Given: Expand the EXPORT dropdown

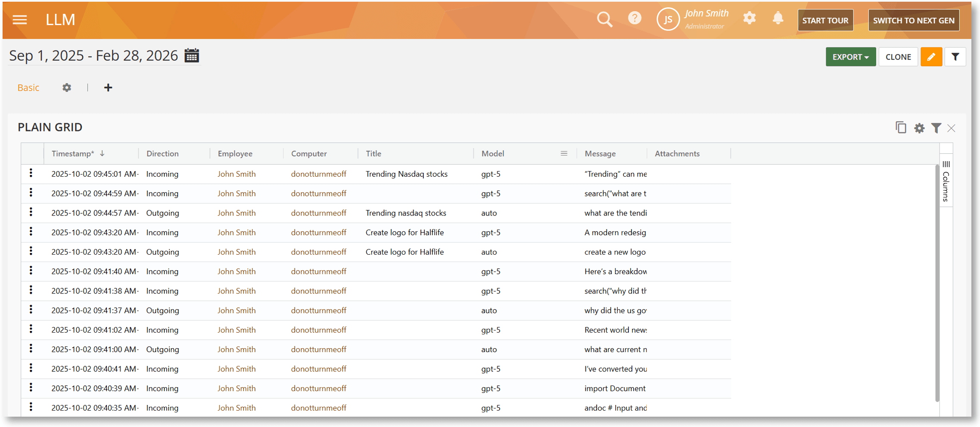Looking at the screenshot, I should (850, 57).
